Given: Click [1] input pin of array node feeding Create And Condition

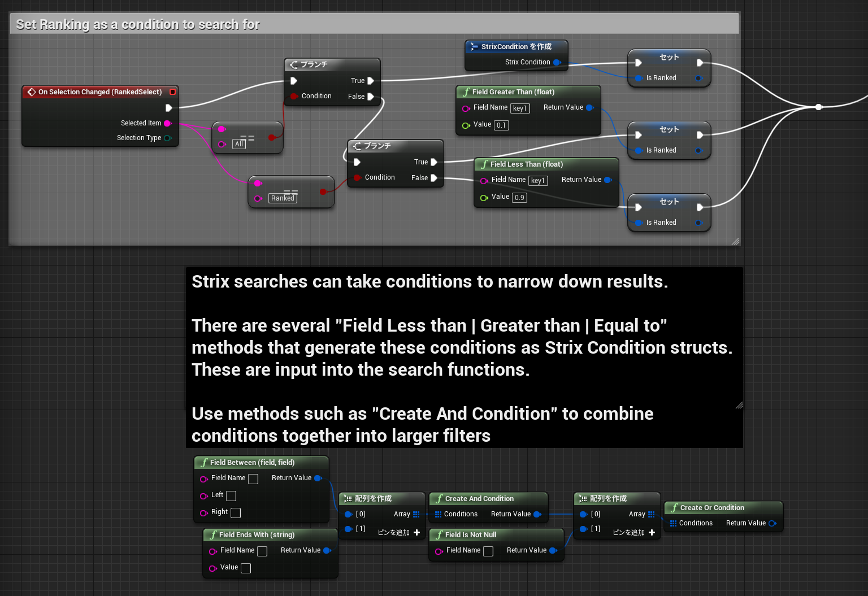Looking at the screenshot, I should click(349, 529).
